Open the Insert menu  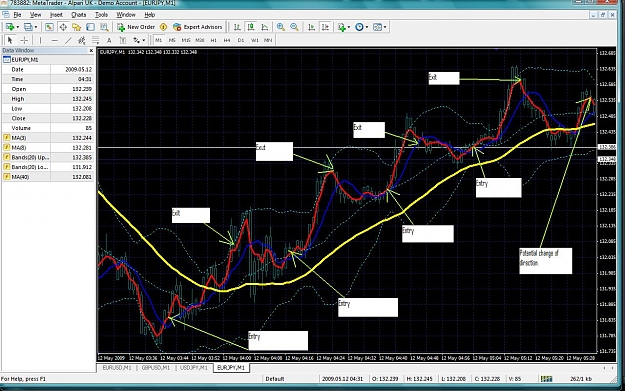pyautogui.click(x=56, y=15)
